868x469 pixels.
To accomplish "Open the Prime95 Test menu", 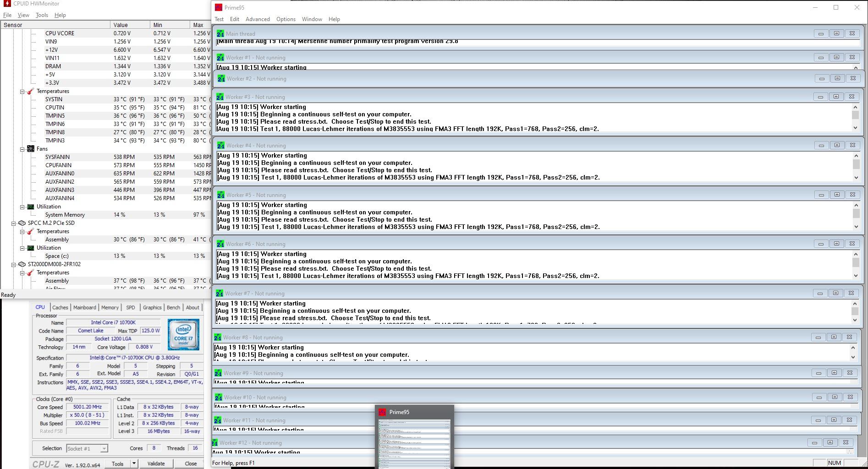I will tap(219, 19).
